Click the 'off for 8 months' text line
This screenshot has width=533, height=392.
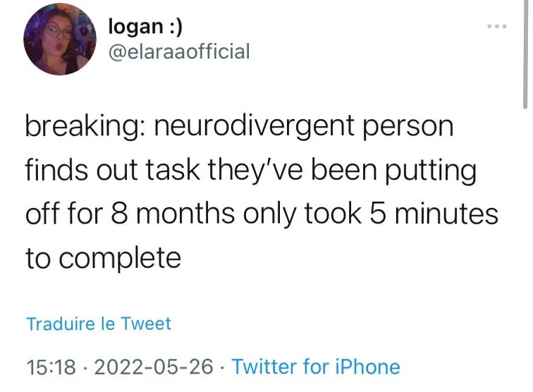(x=262, y=214)
